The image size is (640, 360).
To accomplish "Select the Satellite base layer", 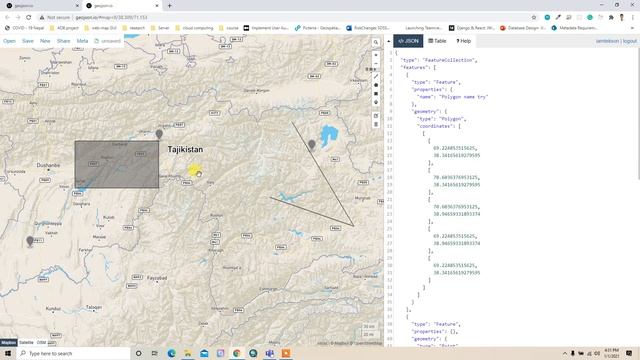I will [27, 342].
